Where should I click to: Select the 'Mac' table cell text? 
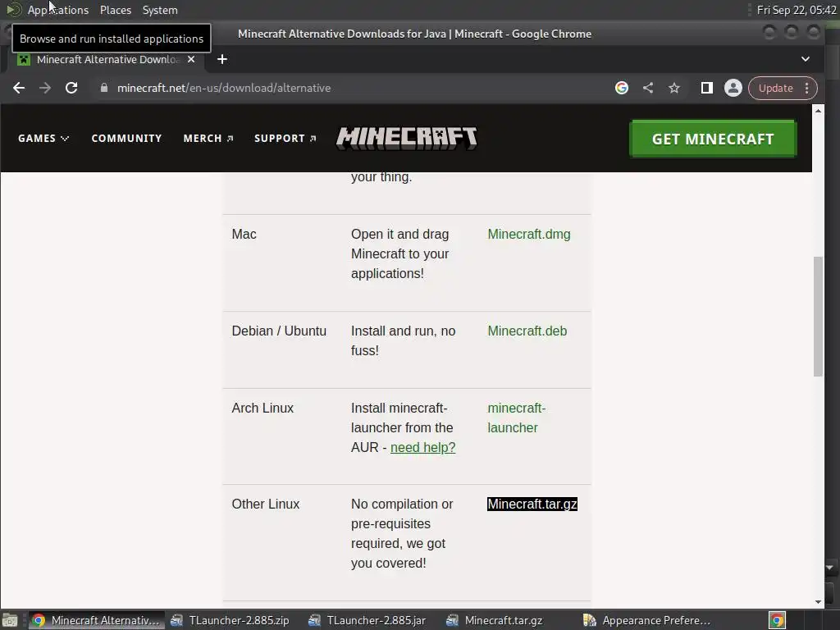click(x=244, y=234)
